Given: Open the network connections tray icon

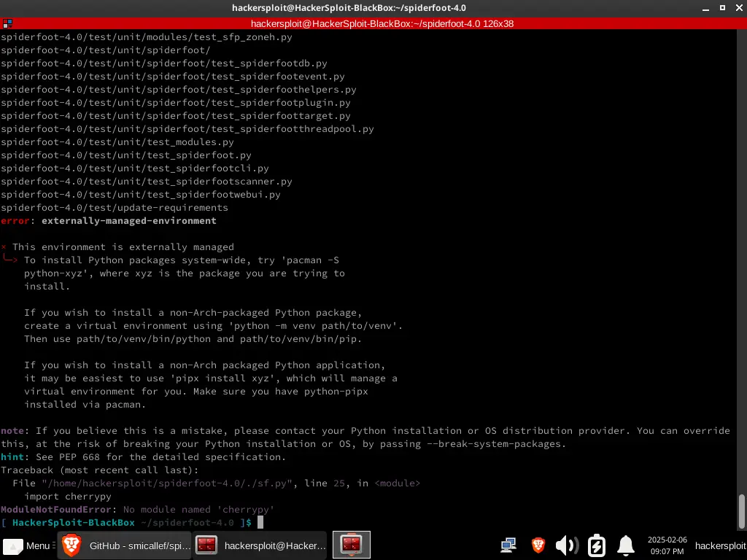Looking at the screenshot, I should tap(508, 545).
